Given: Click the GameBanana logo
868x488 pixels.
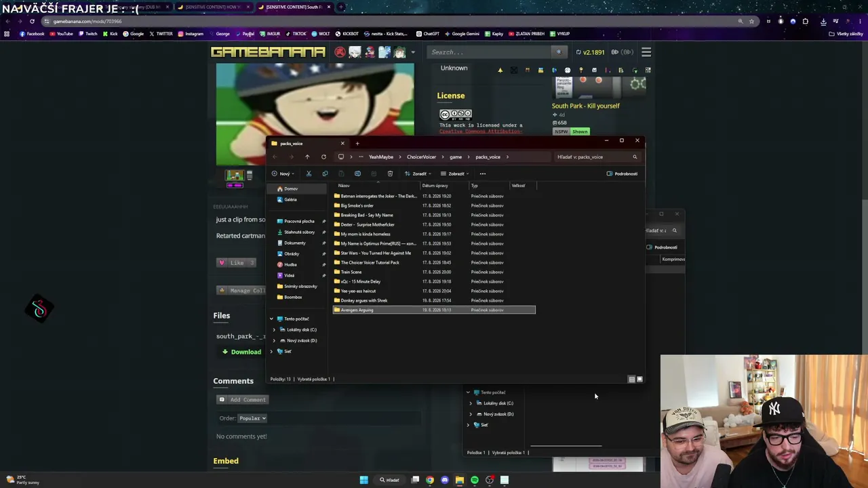Looking at the screenshot, I should (268, 52).
